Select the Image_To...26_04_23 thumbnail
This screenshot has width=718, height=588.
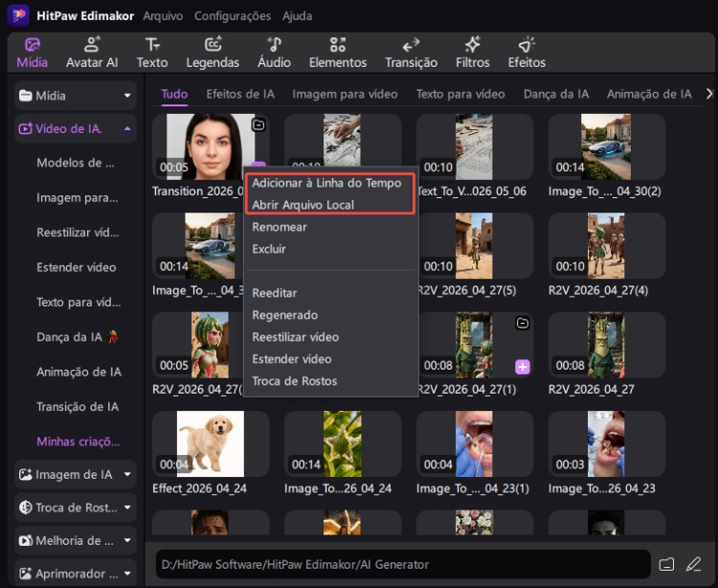(606, 443)
